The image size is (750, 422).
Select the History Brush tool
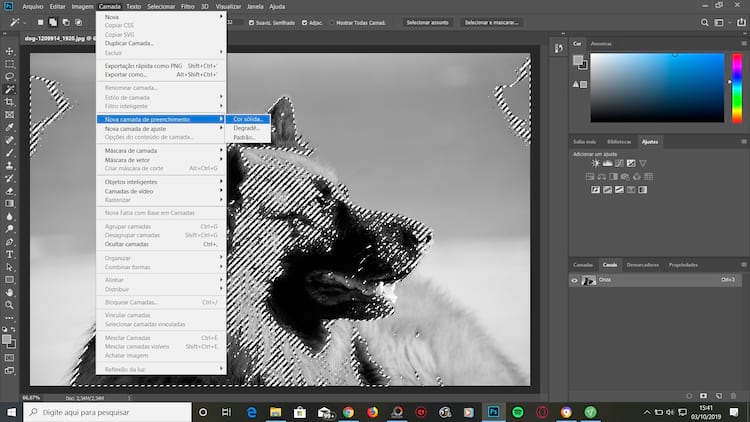9,178
